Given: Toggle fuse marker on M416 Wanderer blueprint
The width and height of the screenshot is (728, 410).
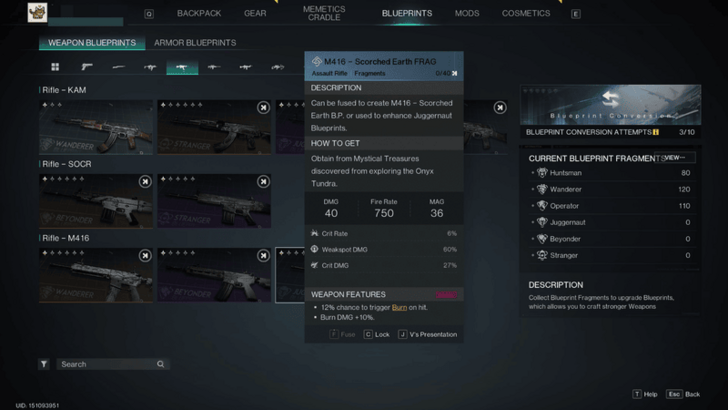Looking at the screenshot, I should click(x=145, y=256).
